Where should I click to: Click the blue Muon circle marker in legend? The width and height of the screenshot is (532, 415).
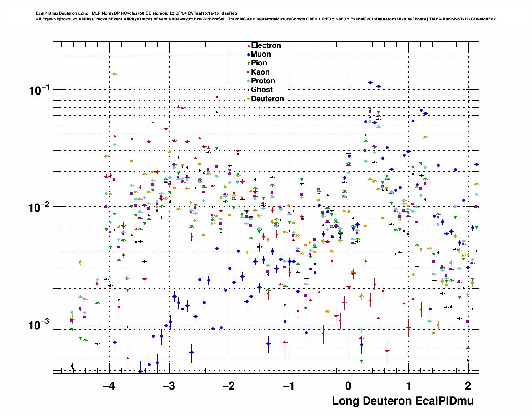click(x=248, y=55)
